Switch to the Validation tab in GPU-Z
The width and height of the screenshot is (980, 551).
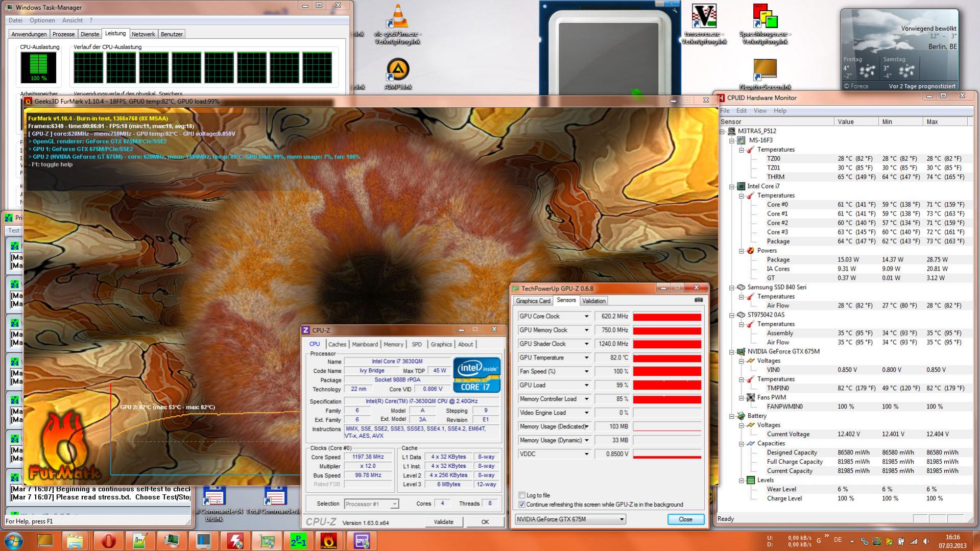(593, 301)
